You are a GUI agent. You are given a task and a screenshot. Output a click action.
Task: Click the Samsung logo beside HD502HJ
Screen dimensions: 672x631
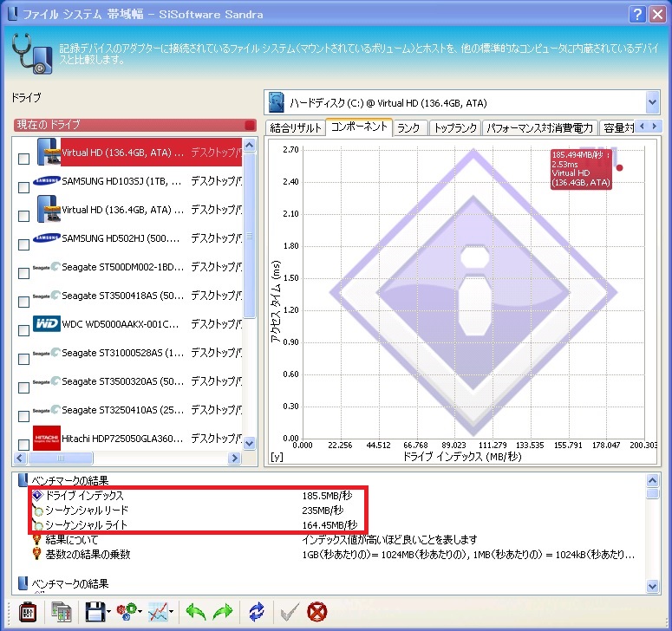click(x=46, y=237)
